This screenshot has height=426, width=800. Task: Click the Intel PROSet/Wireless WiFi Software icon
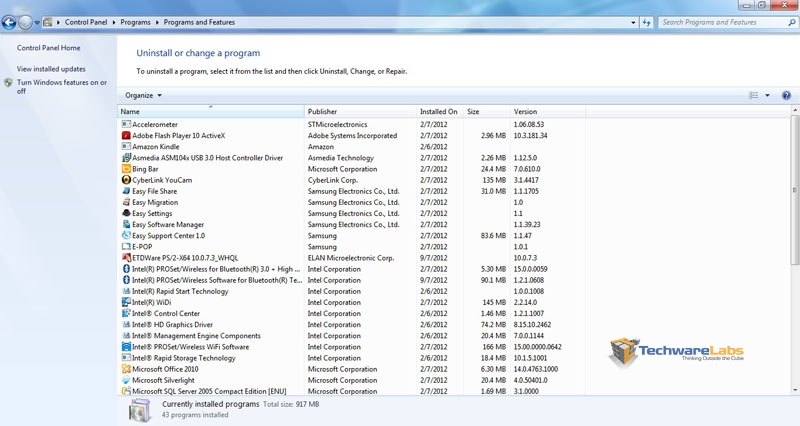(x=126, y=346)
